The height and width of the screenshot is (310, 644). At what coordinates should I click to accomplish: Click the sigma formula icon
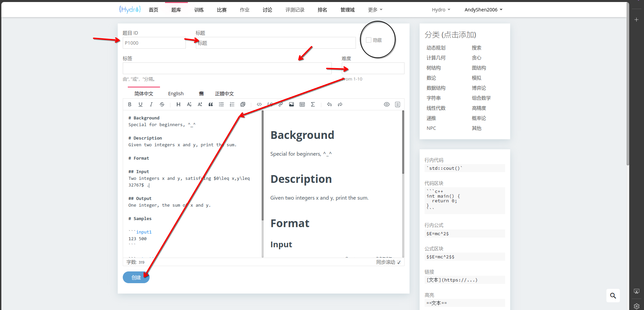point(313,104)
